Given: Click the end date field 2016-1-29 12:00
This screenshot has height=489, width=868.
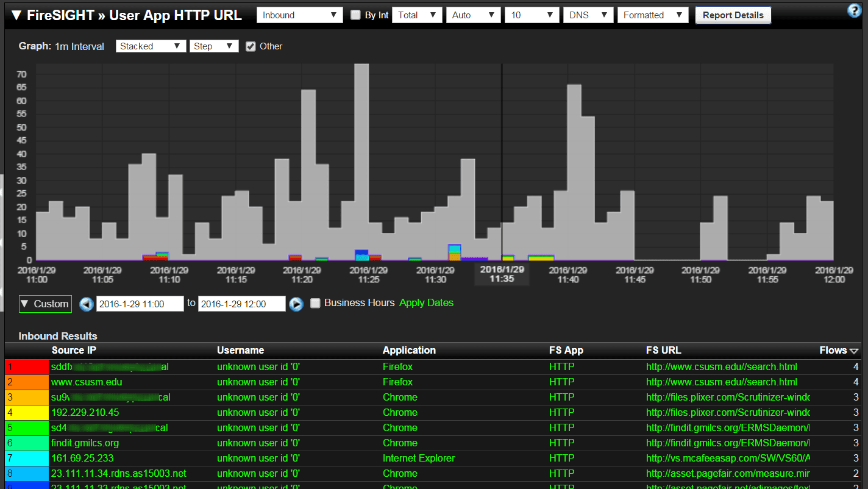Looking at the screenshot, I should point(242,304).
